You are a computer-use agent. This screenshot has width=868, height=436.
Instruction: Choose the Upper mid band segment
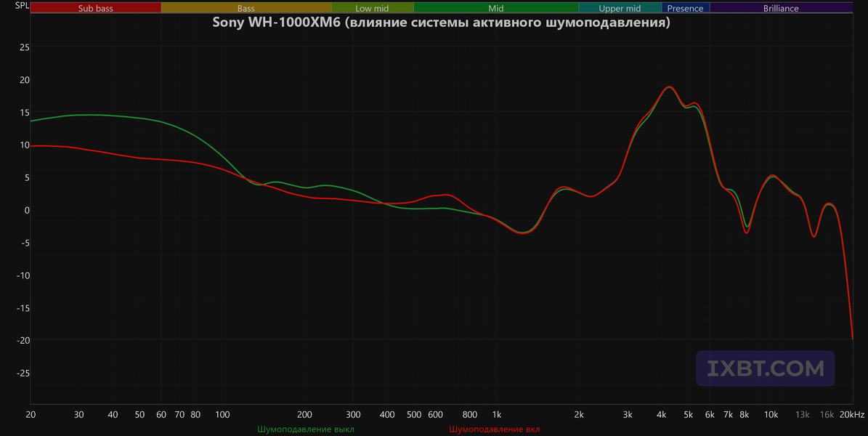[x=620, y=8]
